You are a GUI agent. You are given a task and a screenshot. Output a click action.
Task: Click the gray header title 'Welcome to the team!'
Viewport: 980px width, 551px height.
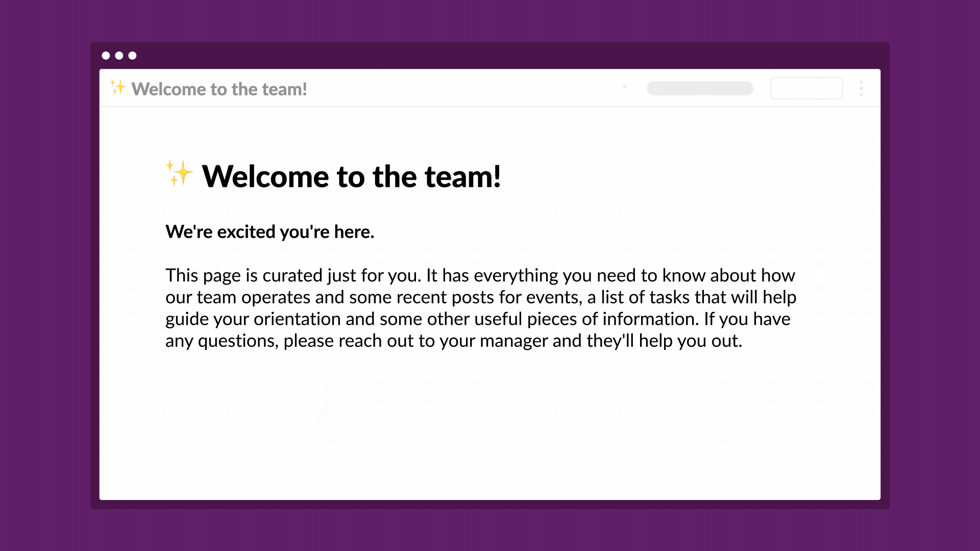pos(219,89)
